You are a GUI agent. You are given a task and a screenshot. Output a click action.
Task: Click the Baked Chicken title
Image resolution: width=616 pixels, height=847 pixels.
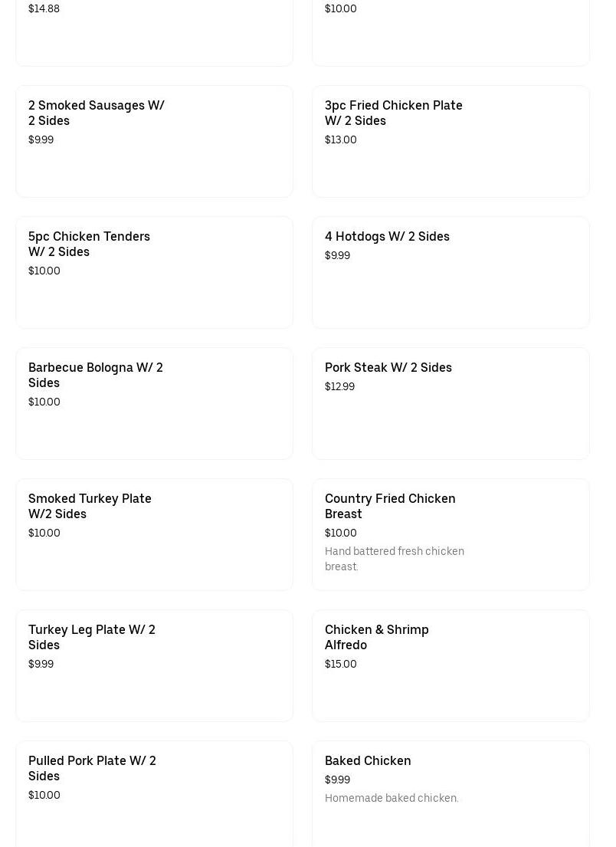click(x=368, y=760)
